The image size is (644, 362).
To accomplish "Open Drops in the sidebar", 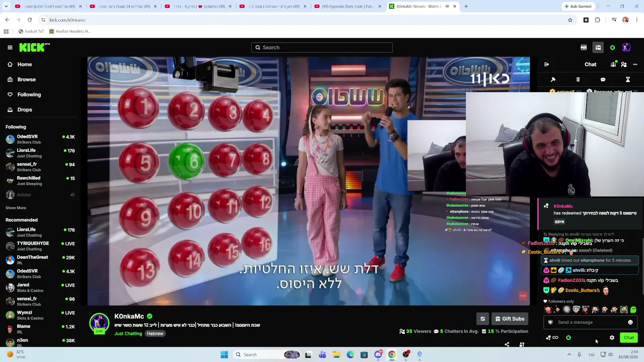I will [20, 110].
